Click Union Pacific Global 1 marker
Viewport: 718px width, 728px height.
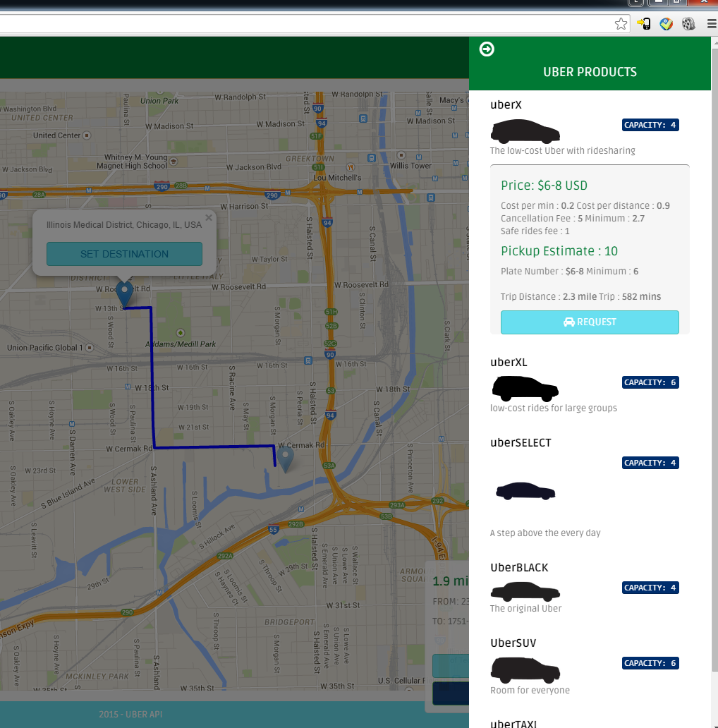click(90, 348)
